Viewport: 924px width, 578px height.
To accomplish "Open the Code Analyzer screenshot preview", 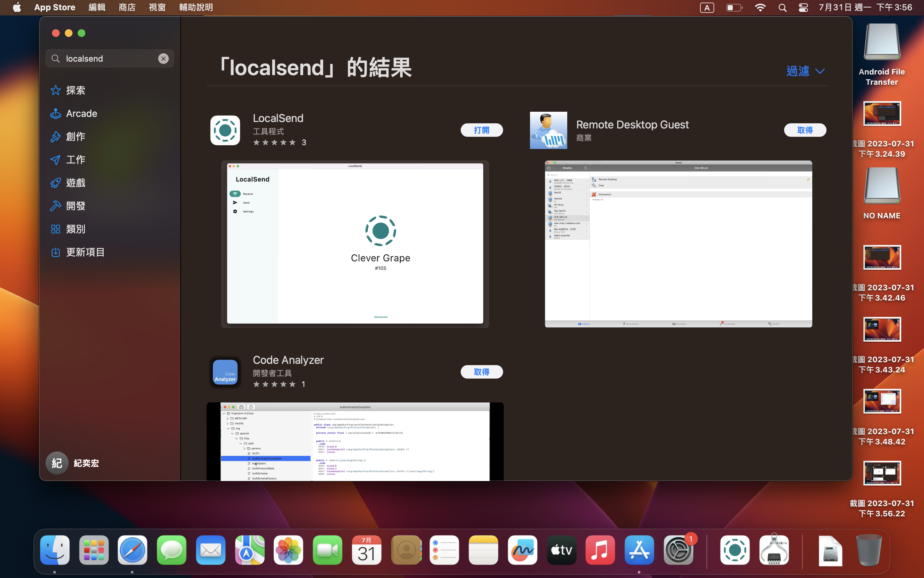I will (355, 442).
